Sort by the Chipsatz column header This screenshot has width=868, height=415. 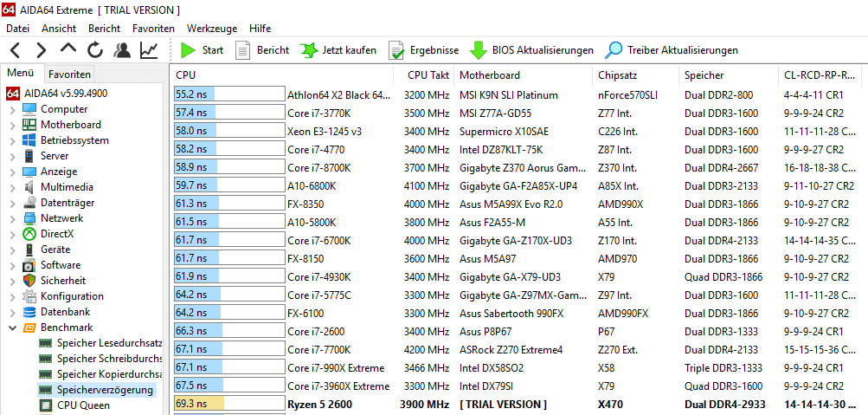pos(635,75)
